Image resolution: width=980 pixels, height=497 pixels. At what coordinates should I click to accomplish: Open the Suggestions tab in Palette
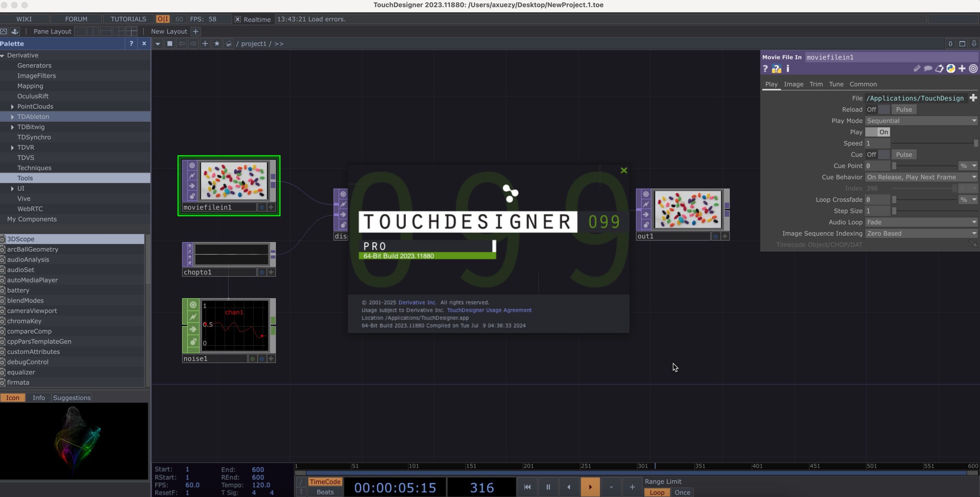tap(72, 398)
